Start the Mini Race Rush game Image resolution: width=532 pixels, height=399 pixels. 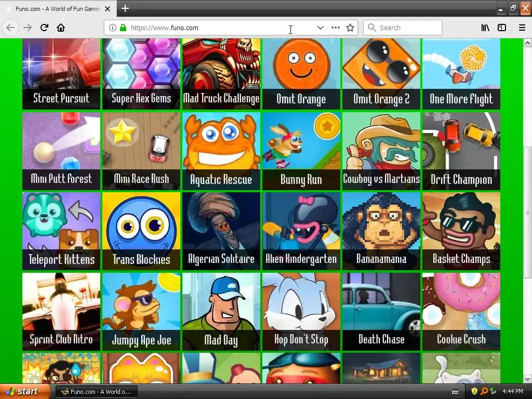tap(141, 151)
